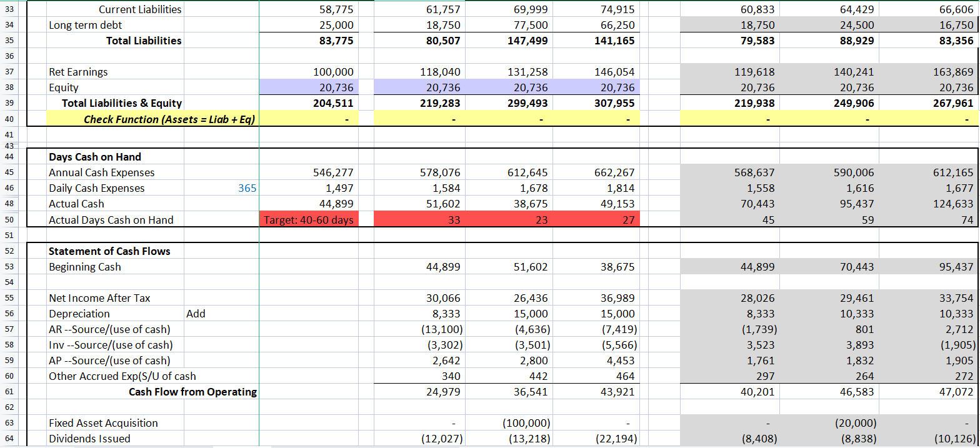Select the bold 'Total Liabilities' label
This screenshot has width=980, height=448.
pyautogui.click(x=144, y=41)
